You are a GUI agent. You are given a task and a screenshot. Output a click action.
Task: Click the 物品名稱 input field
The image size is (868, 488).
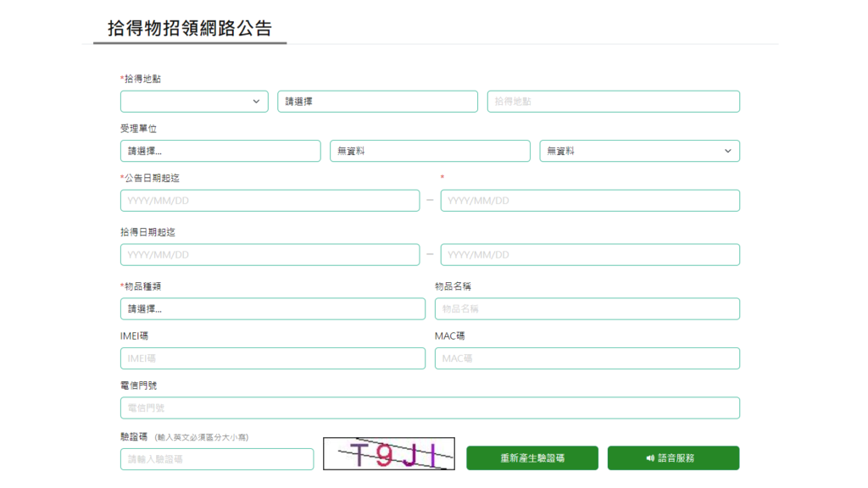(x=587, y=309)
